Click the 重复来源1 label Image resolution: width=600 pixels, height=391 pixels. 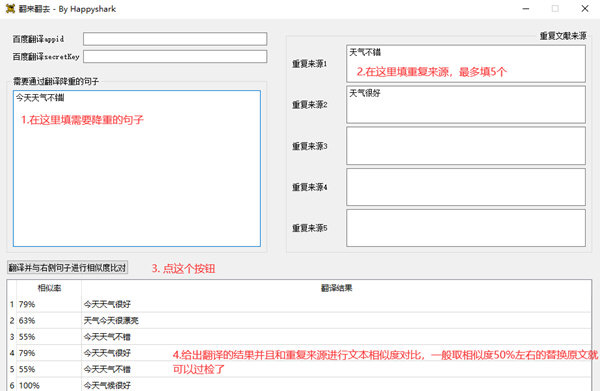tap(310, 64)
